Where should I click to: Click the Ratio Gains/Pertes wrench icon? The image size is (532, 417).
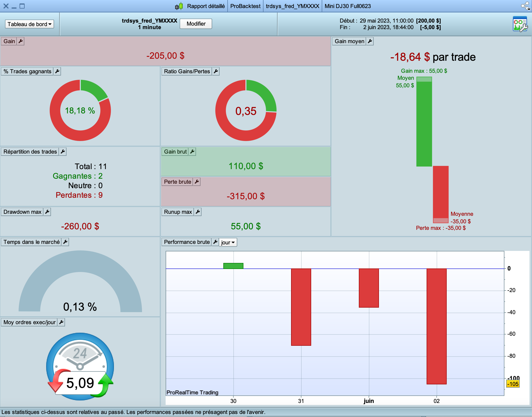216,71
